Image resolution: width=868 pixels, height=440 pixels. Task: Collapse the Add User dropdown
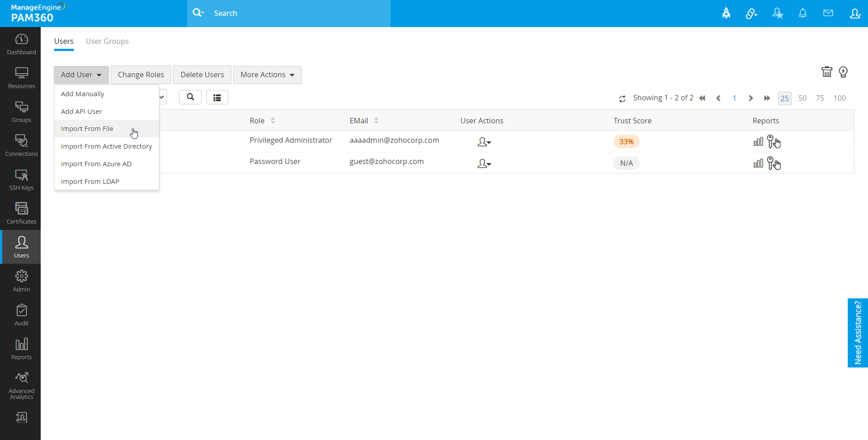[x=81, y=75]
